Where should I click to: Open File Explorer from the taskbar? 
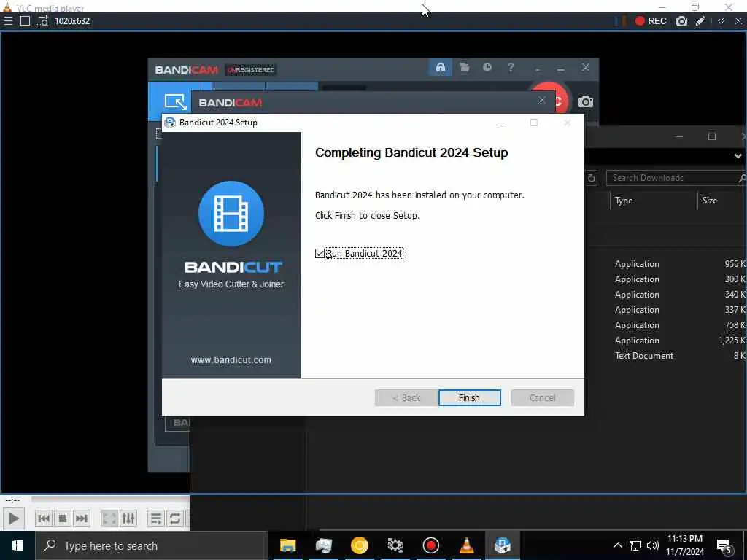click(x=287, y=545)
